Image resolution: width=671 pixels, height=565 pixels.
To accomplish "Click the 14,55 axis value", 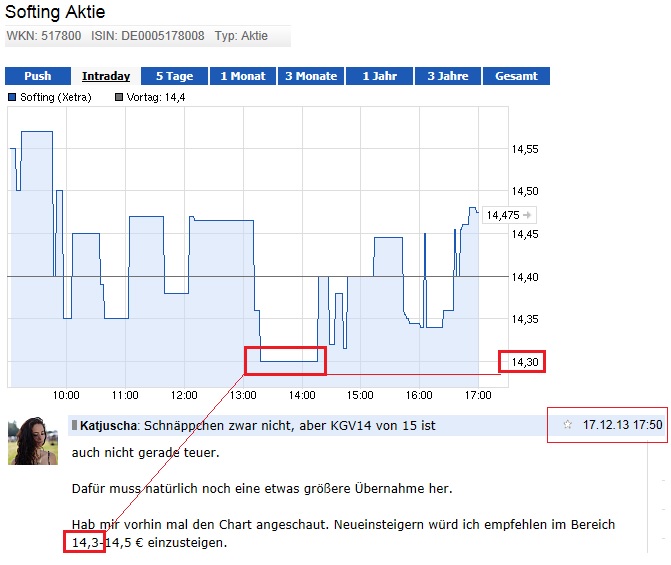I will pyautogui.click(x=525, y=149).
